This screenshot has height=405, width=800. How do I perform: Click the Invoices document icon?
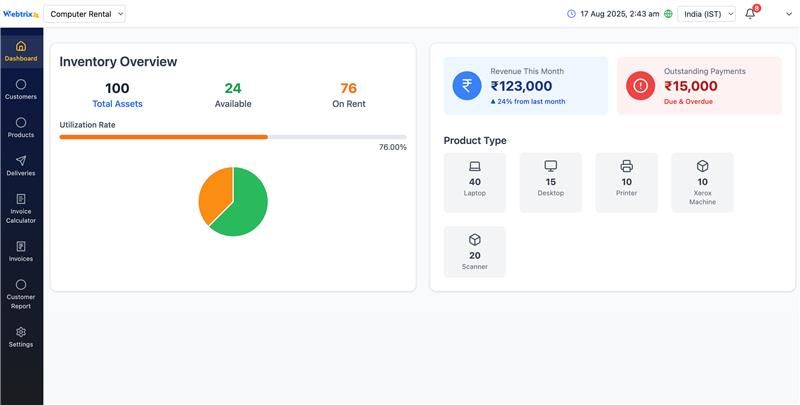coord(21,246)
